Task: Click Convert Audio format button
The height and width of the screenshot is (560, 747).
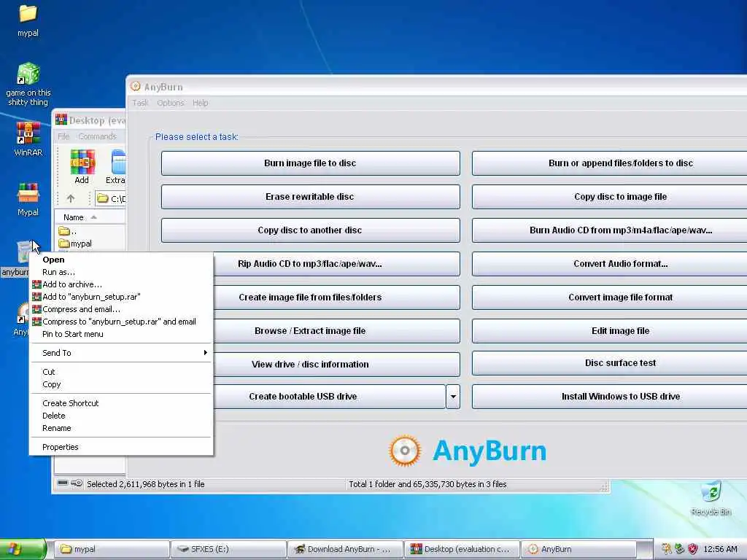Action: click(610, 264)
